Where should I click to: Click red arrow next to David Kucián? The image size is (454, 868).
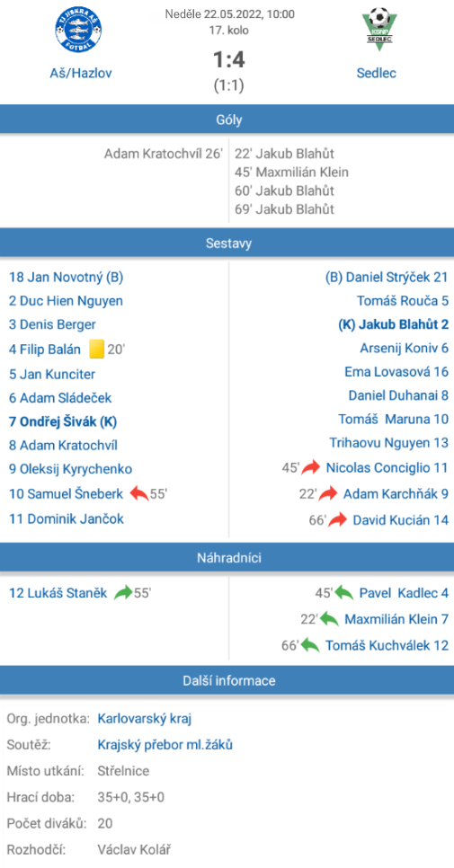[x=338, y=519]
